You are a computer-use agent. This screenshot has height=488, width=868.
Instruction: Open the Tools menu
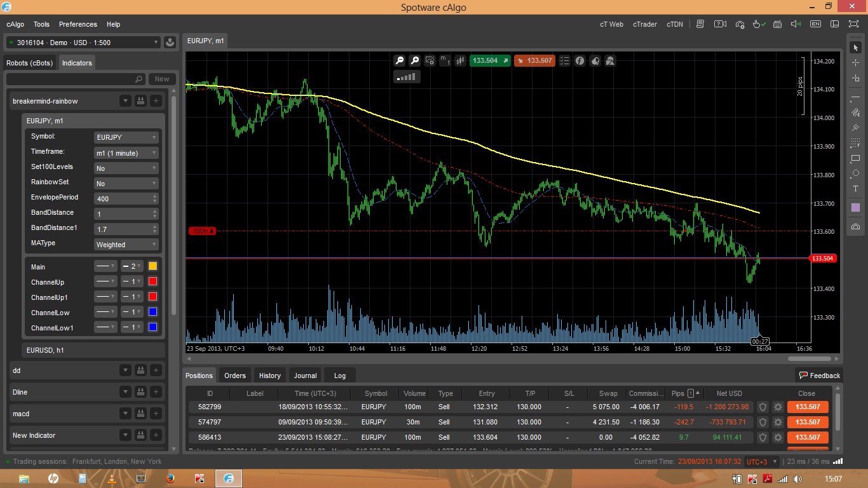point(41,24)
